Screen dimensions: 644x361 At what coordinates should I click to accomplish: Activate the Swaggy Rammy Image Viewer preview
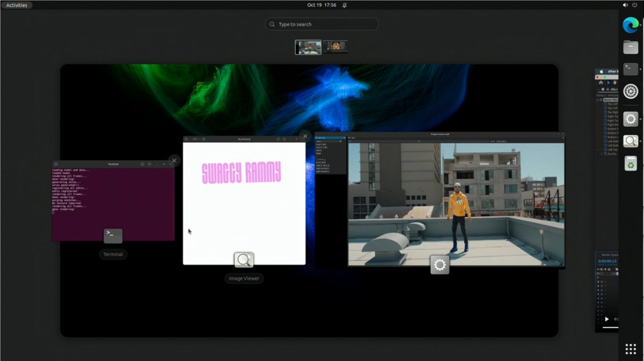[x=244, y=200]
